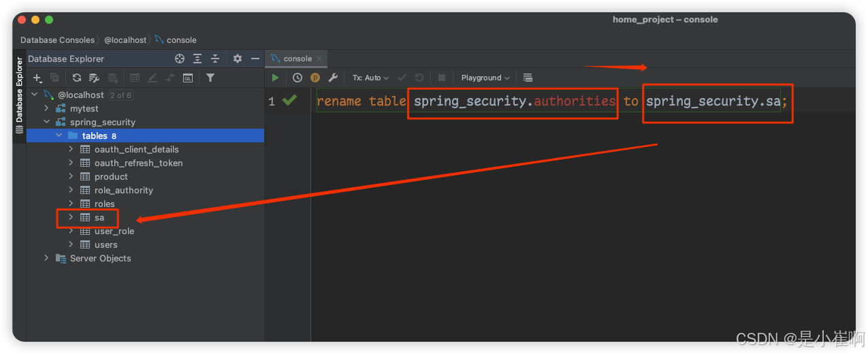Click Database Consoles in the breadcrumb

point(57,39)
